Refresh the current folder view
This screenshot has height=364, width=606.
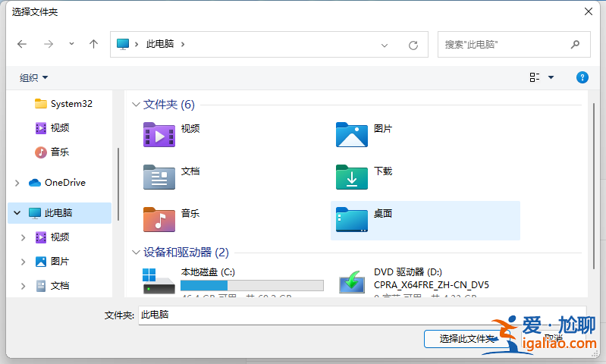point(413,45)
